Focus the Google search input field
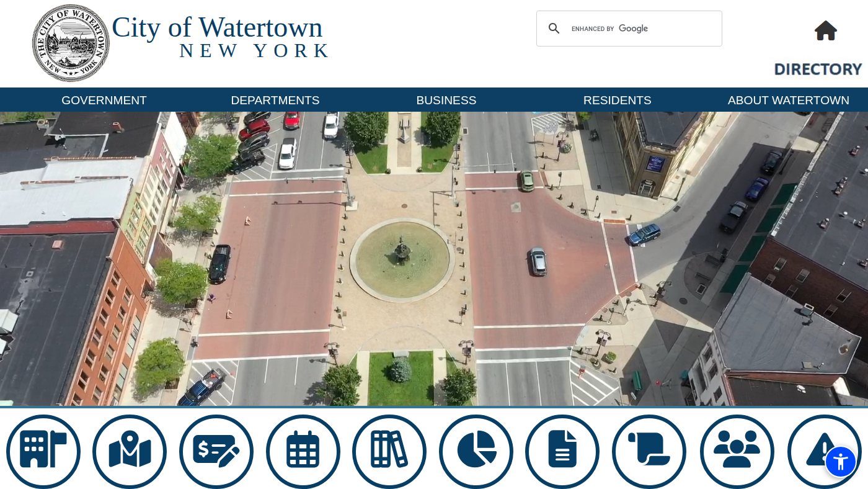868x489 pixels. (642, 29)
